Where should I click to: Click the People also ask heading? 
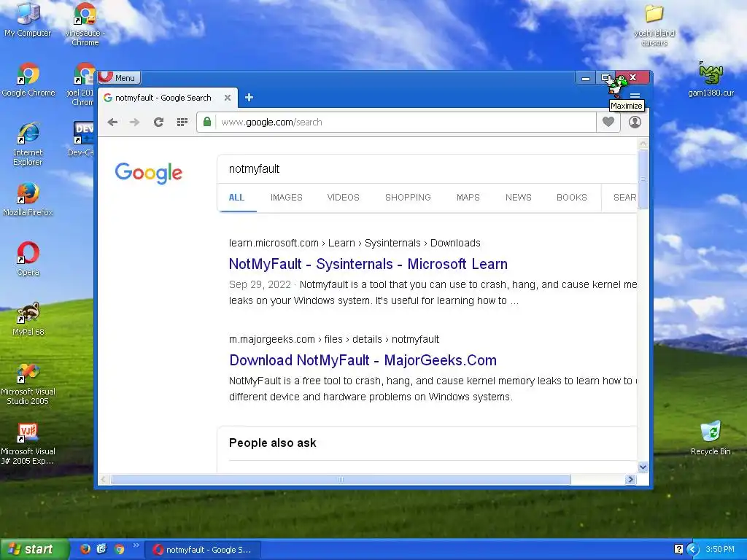[273, 443]
